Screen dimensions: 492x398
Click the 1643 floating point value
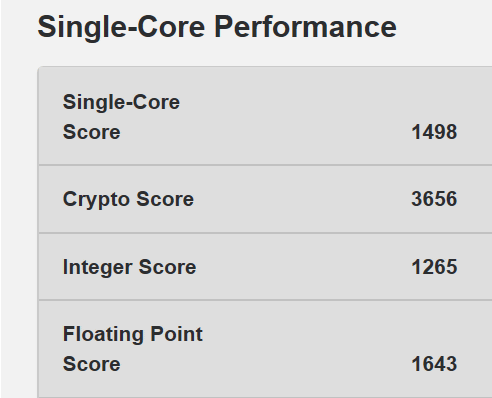click(x=434, y=364)
